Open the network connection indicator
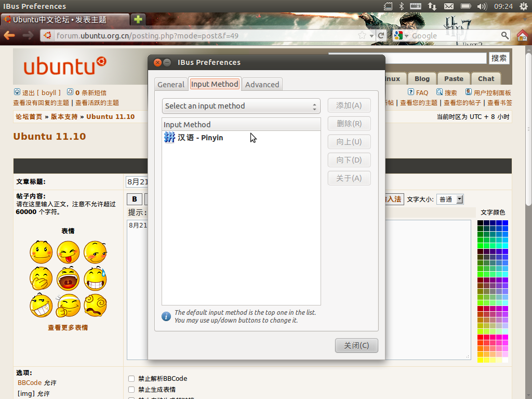 pyautogui.click(x=432, y=6)
